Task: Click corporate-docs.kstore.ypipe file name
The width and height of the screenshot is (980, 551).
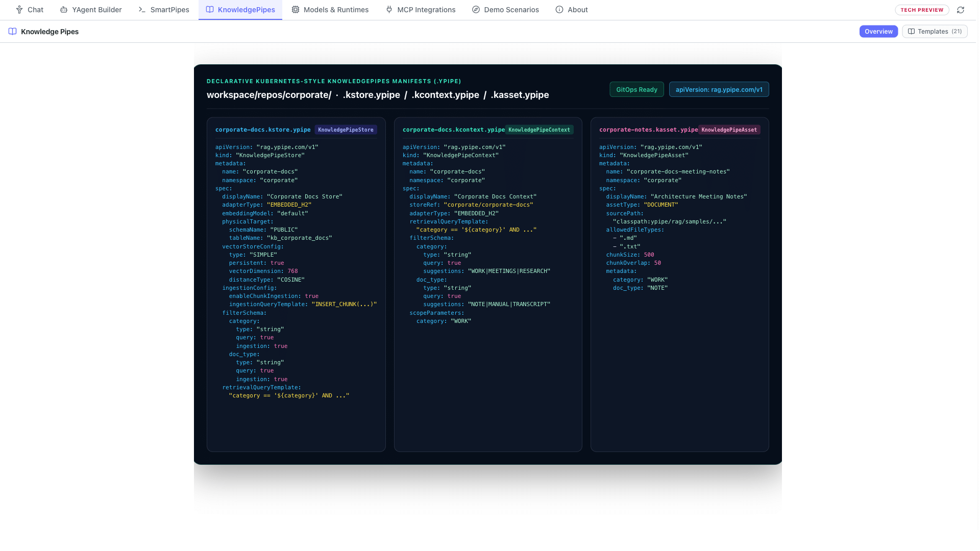Action: (x=263, y=130)
